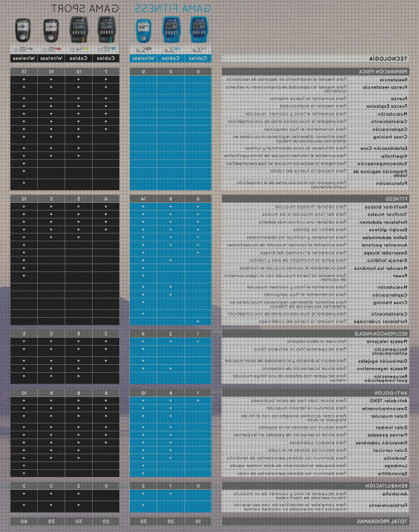Click the 'Wireless' label under Fit 5.0
The height and width of the screenshot is (532, 419).
tap(143, 59)
